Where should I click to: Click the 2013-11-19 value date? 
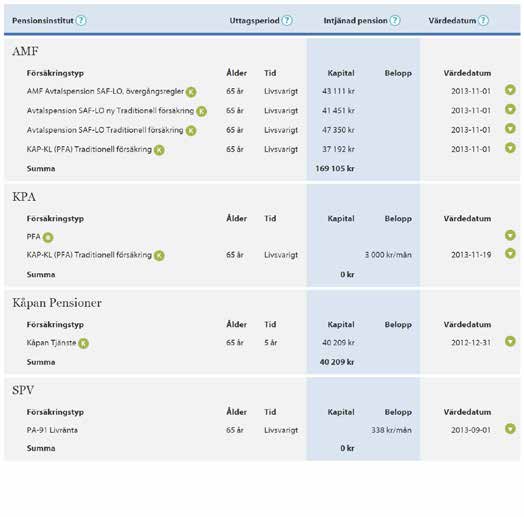pos(471,255)
